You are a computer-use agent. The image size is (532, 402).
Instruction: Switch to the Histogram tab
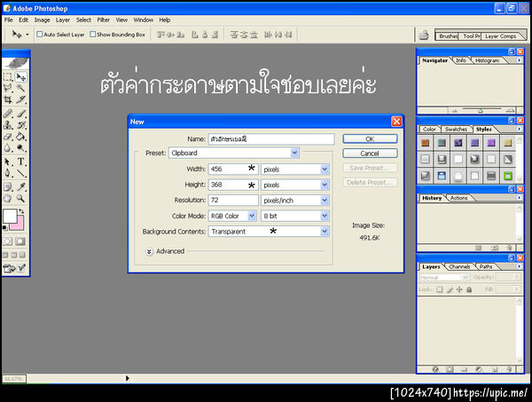[x=487, y=60]
